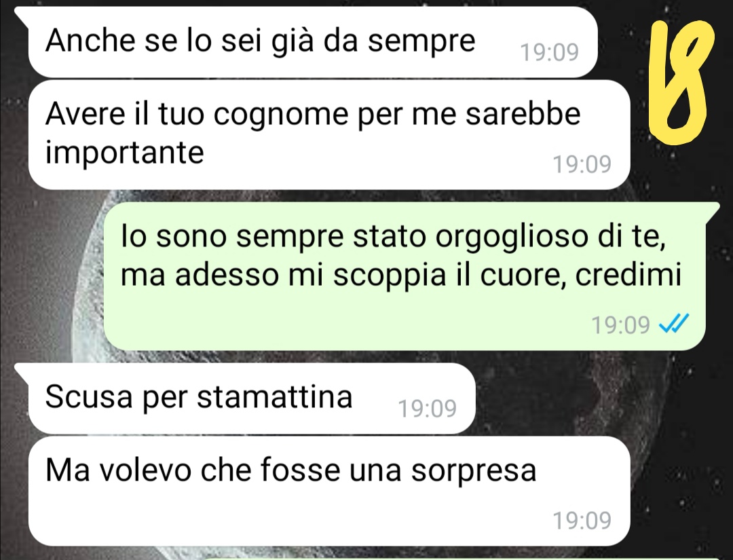Select the message "Anche se lo sei già da sempre"
This screenshot has width=733, height=560.
pos(313,42)
